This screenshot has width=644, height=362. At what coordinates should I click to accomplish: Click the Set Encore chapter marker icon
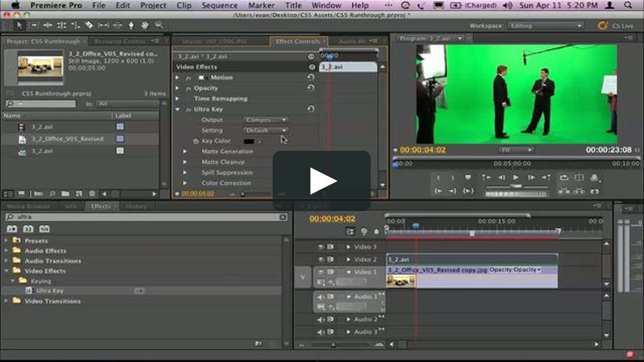click(364, 231)
